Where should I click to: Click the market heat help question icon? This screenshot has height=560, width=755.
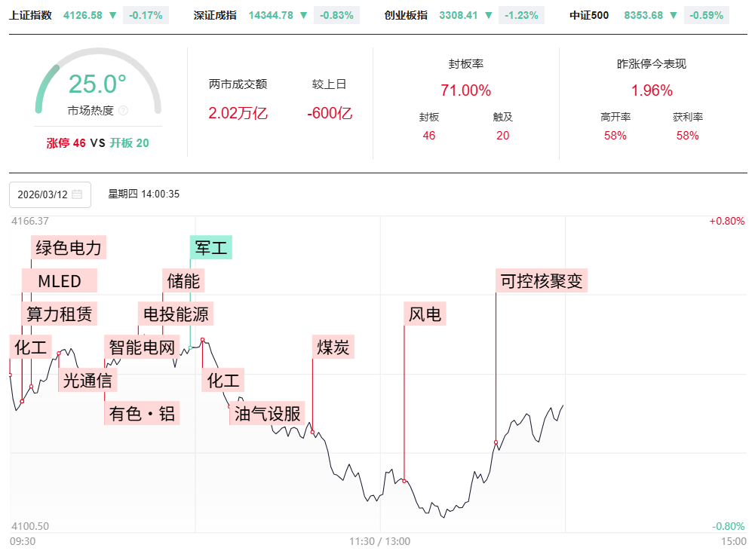124,111
